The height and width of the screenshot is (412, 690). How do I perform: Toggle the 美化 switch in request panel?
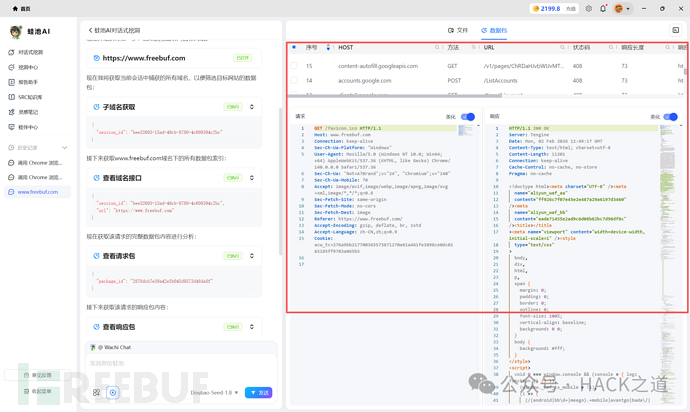pyautogui.click(x=468, y=117)
